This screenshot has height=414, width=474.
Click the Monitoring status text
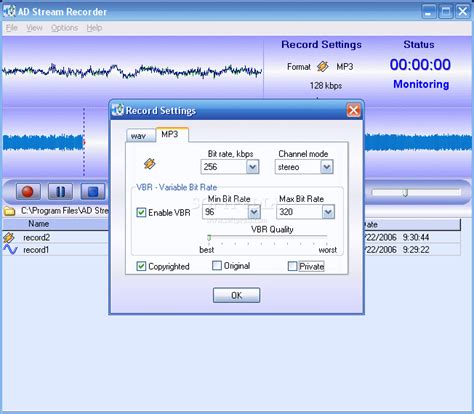(421, 84)
